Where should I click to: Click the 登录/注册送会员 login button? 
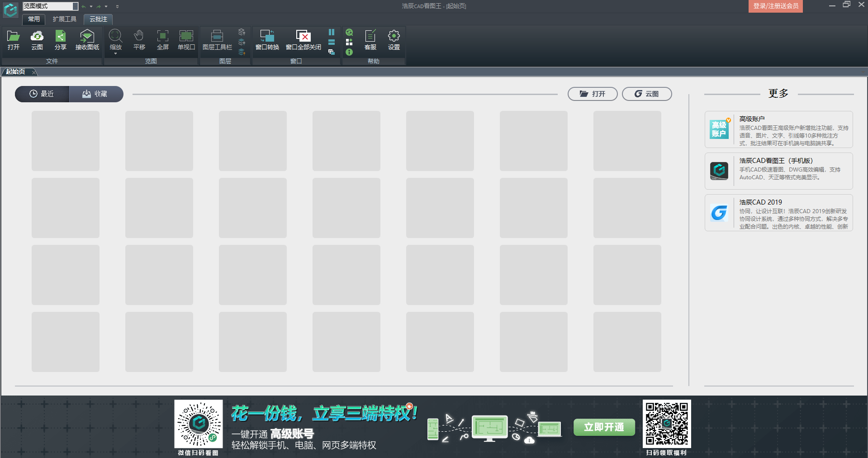click(x=776, y=6)
